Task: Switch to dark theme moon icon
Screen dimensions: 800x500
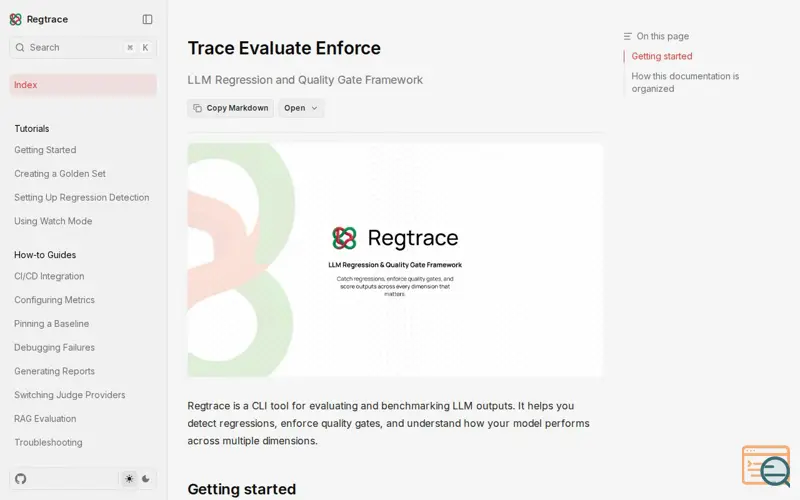Action: tap(146, 479)
